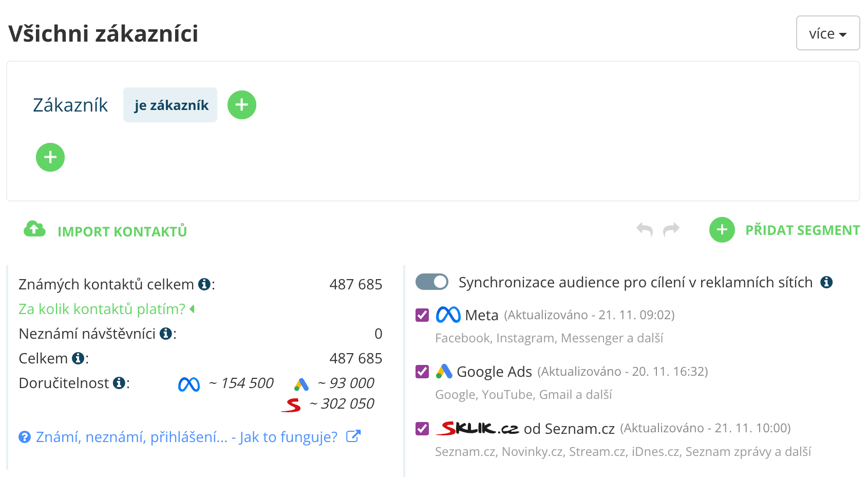Click the 'IMPORT KONTAKTŮ' button
The image size is (868, 477).
[122, 232]
